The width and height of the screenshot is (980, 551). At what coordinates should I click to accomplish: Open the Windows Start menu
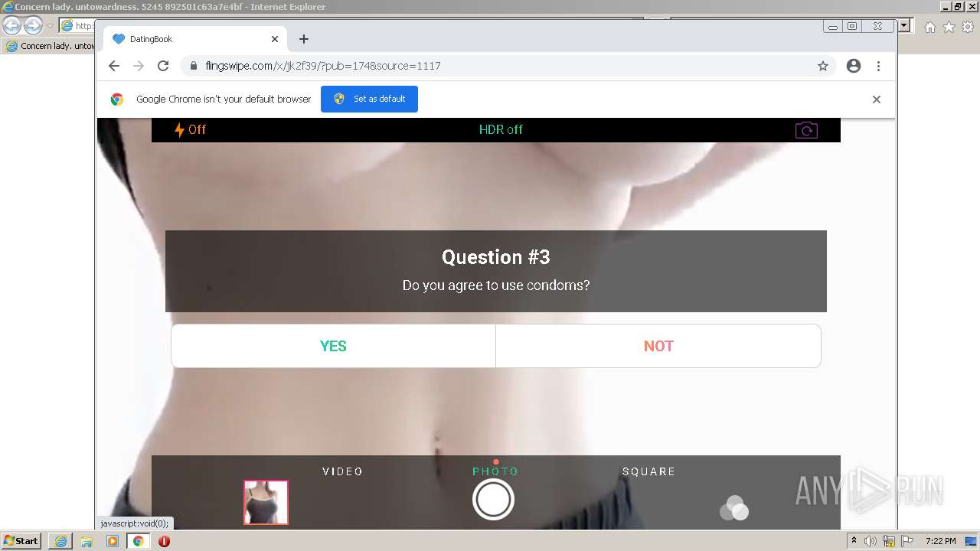tap(21, 540)
